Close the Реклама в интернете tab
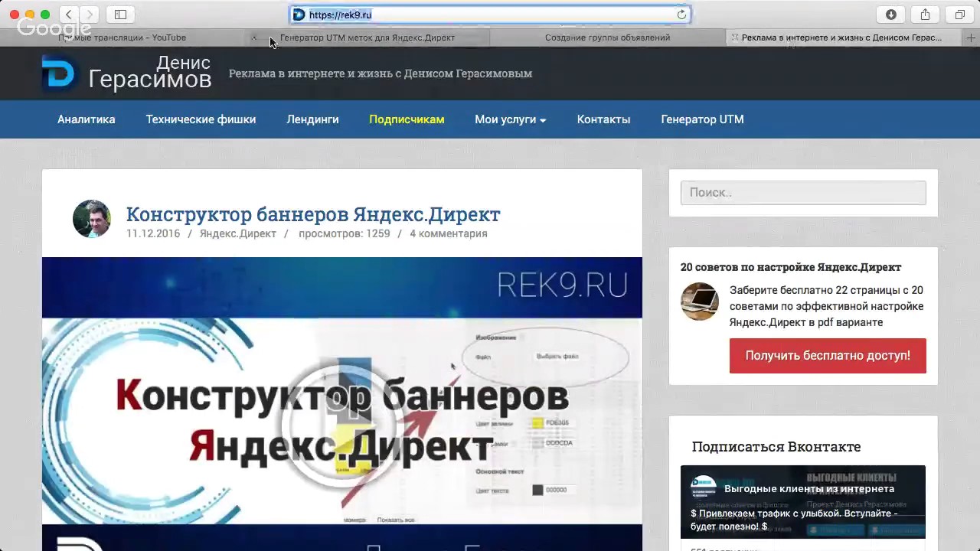 [735, 37]
